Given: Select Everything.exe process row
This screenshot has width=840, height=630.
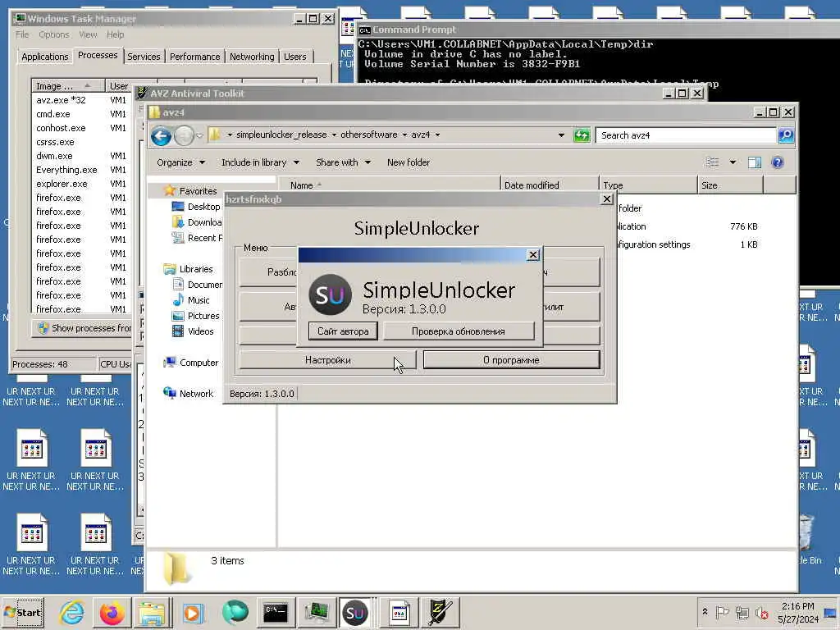Looking at the screenshot, I should (81, 170).
